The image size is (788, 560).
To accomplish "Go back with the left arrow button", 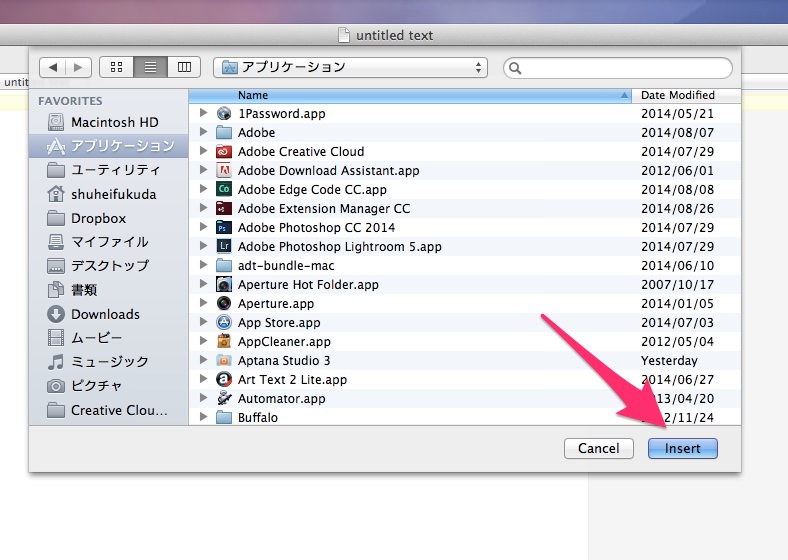I will pos(52,67).
